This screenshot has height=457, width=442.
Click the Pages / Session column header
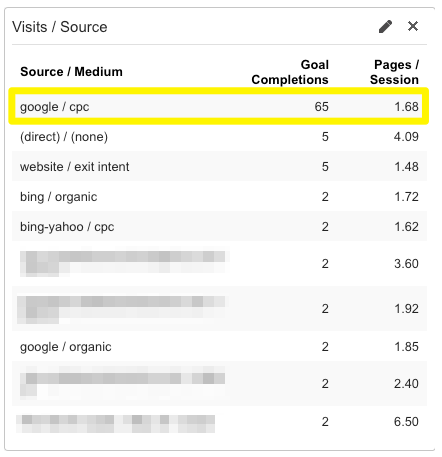394,72
